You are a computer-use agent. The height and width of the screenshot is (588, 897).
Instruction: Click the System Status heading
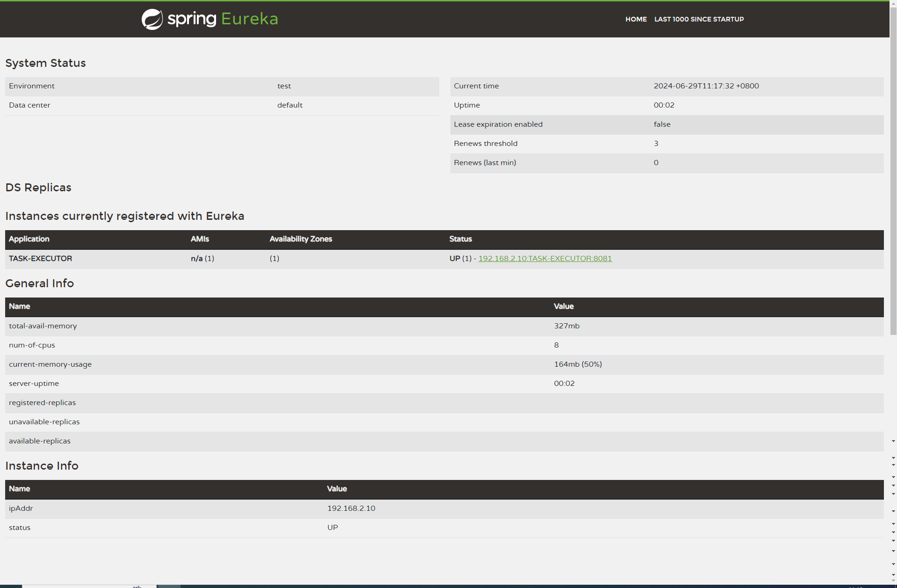pyautogui.click(x=45, y=63)
